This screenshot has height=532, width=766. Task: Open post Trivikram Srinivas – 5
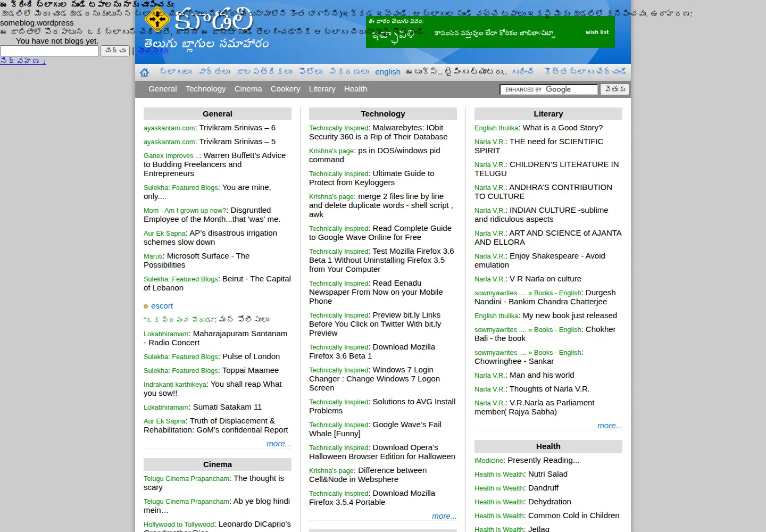click(x=237, y=142)
